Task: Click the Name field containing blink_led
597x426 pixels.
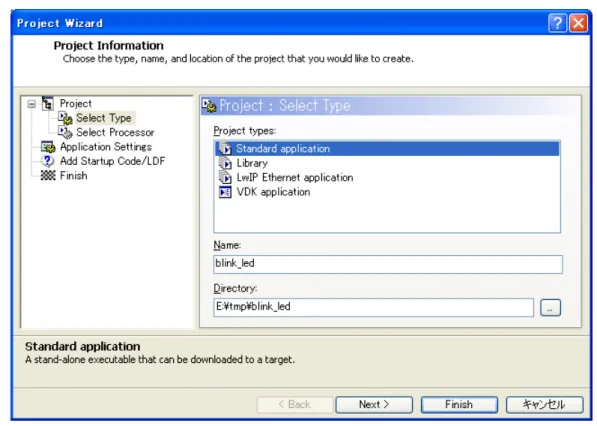Action: tap(388, 264)
